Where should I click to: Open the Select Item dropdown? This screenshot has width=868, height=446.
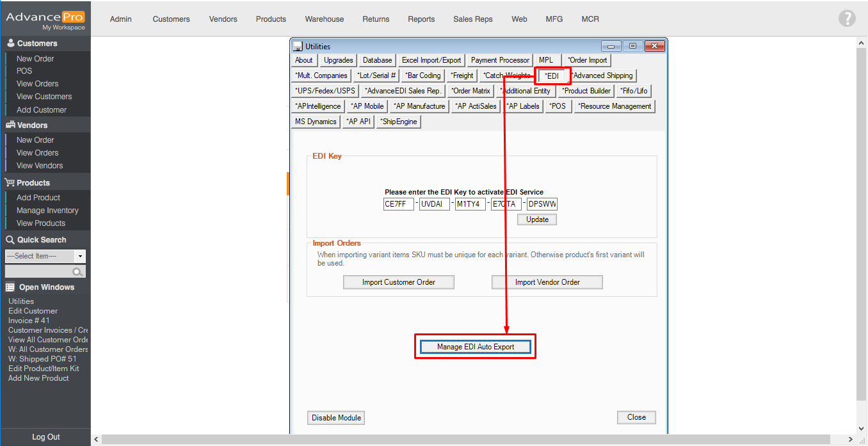pyautogui.click(x=80, y=256)
